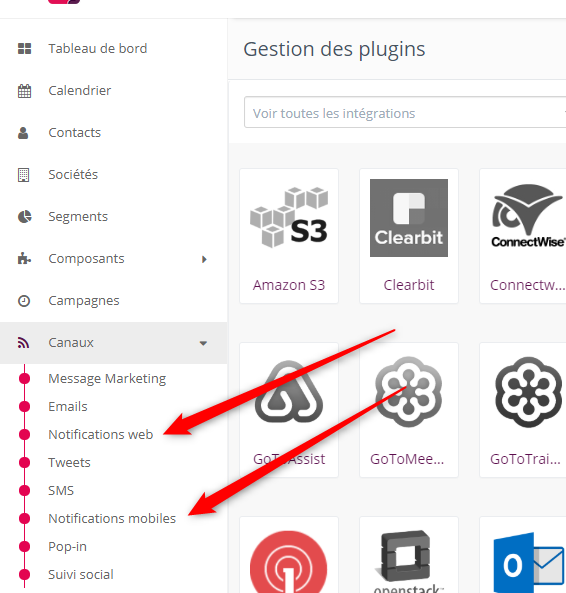Open the Campagnes menu item

tap(84, 301)
